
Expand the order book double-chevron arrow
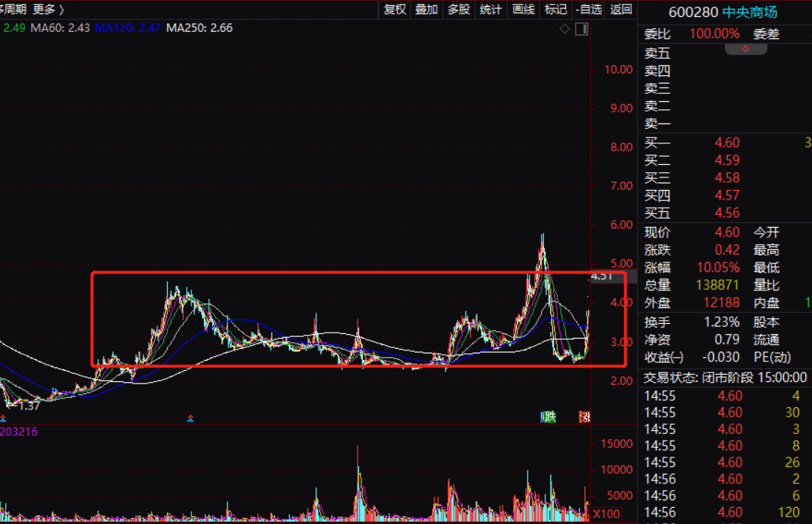[746, 49]
